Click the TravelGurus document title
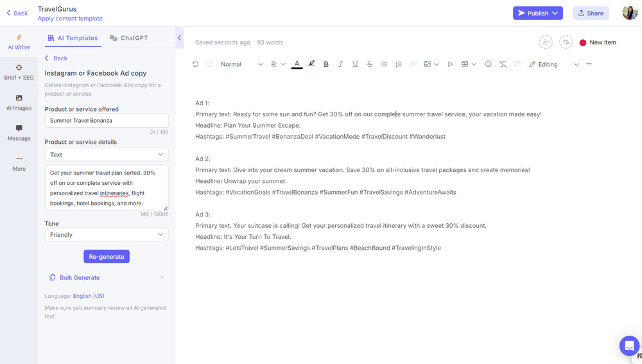 (57, 9)
